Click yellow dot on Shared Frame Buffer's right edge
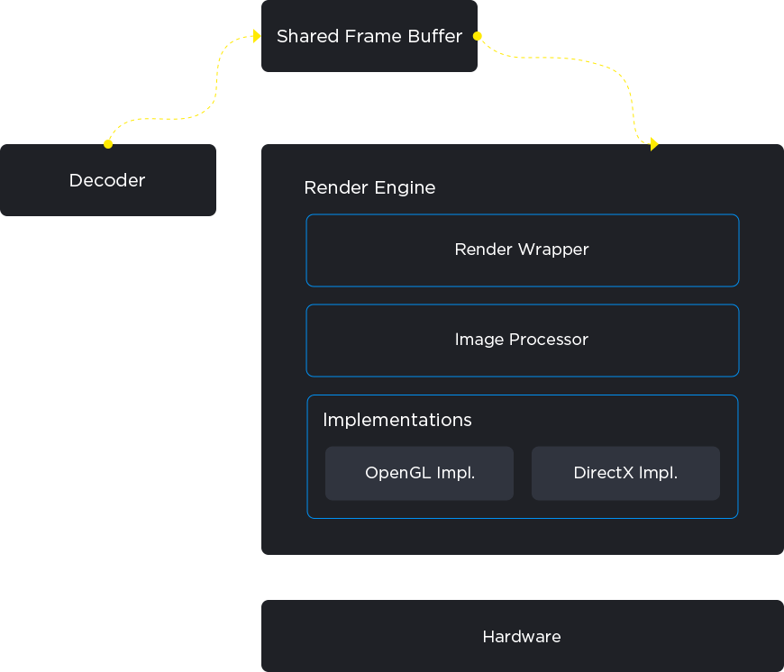This screenshot has height=672, width=784. [478, 36]
